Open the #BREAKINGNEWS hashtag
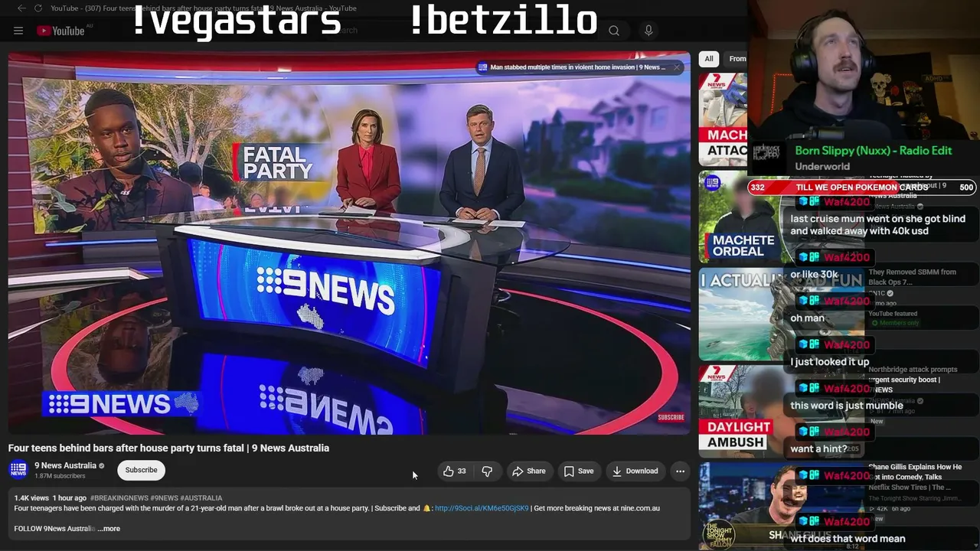Screen dimensions: 980x551 click(x=119, y=498)
